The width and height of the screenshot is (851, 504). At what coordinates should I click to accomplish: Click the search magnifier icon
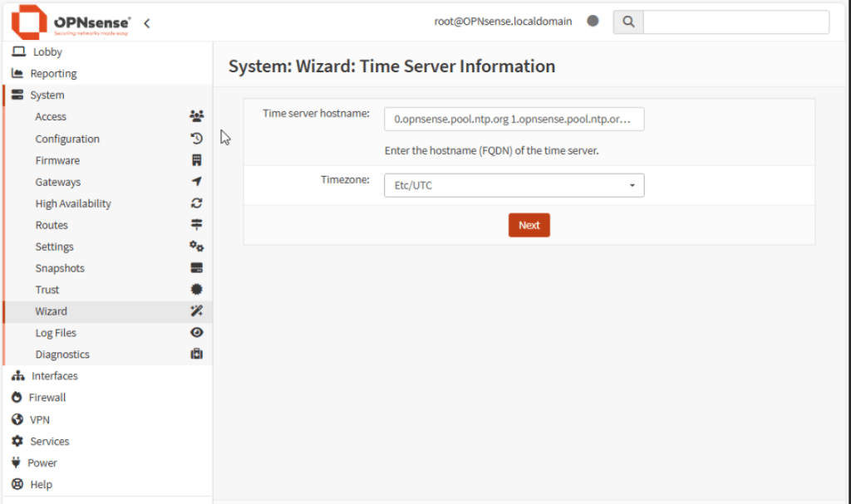click(x=628, y=22)
